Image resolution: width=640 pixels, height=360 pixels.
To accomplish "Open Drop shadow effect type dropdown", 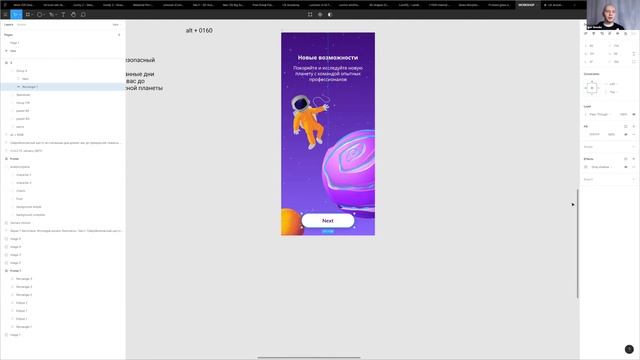I will point(602,167).
